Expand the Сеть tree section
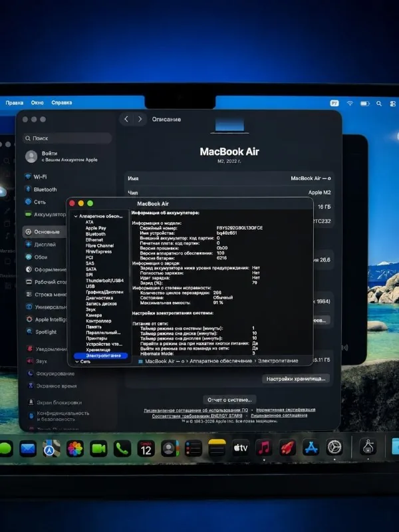This screenshot has height=532, width=399. [76, 361]
